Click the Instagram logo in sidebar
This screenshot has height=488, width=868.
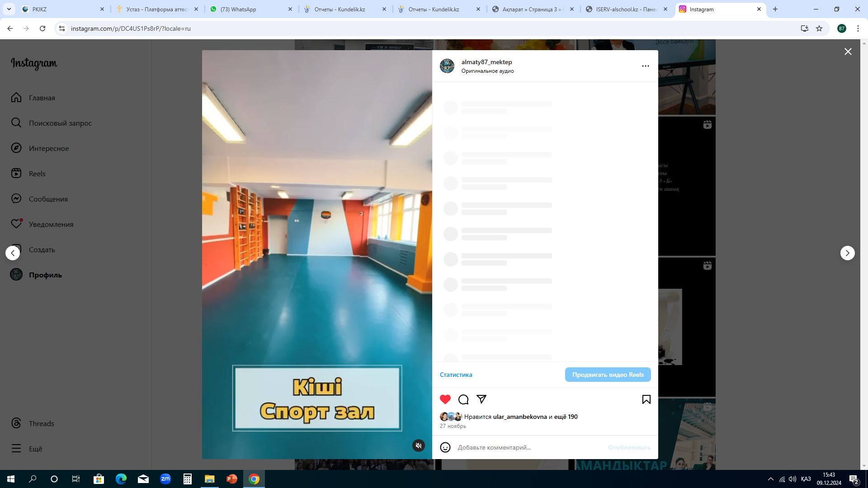34,64
